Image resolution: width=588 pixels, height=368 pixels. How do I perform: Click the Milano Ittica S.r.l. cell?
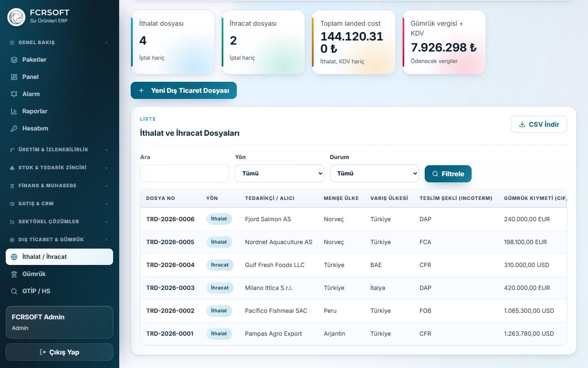[x=269, y=288]
